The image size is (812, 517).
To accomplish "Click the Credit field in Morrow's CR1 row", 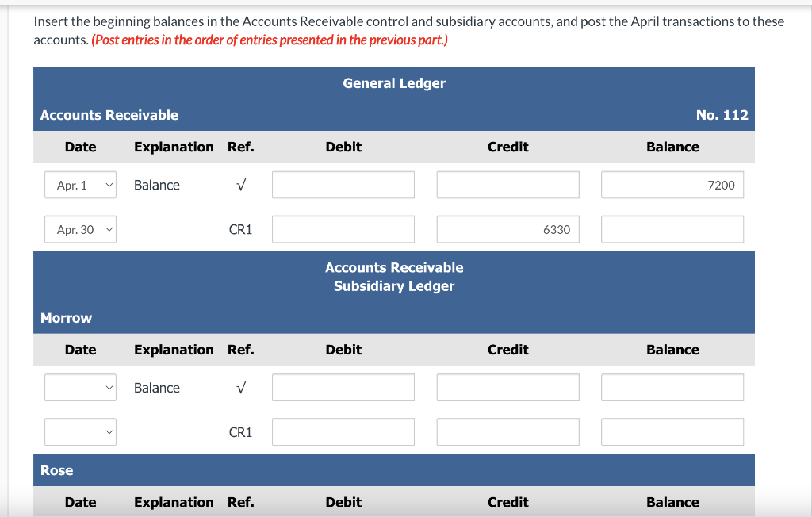I will point(507,431).
